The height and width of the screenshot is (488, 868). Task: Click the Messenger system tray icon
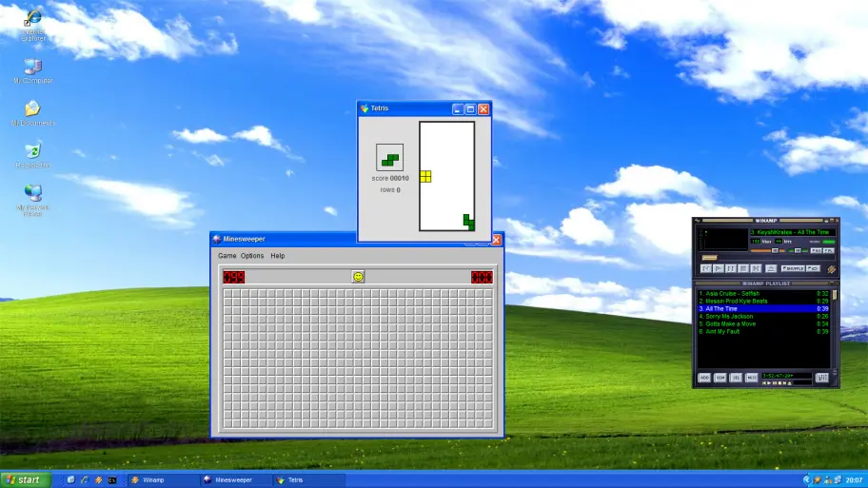click(x=828, y=480)
